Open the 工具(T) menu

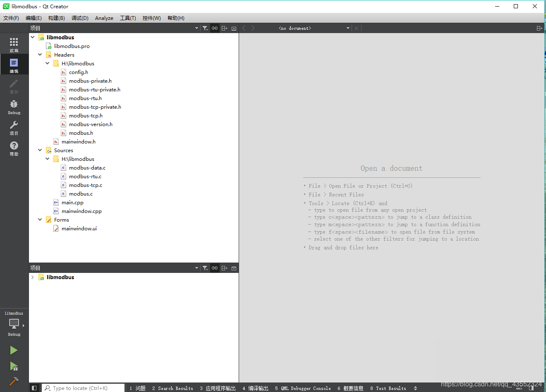128,18
